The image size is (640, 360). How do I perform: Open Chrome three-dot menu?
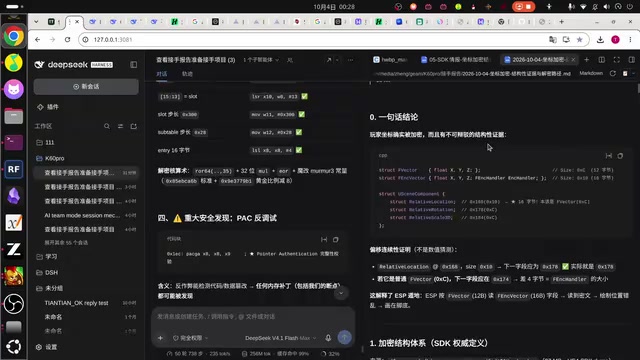(x=630, y=40)
